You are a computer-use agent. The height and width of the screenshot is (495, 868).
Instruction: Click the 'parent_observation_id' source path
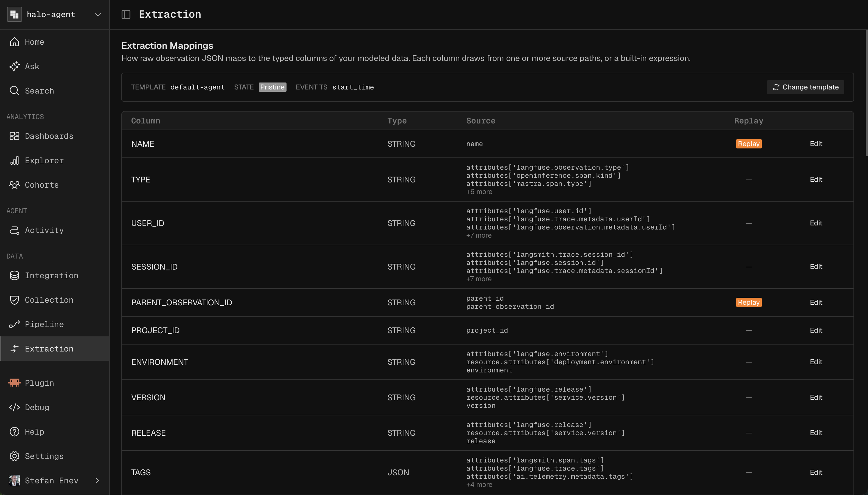[x=510, y=306]
